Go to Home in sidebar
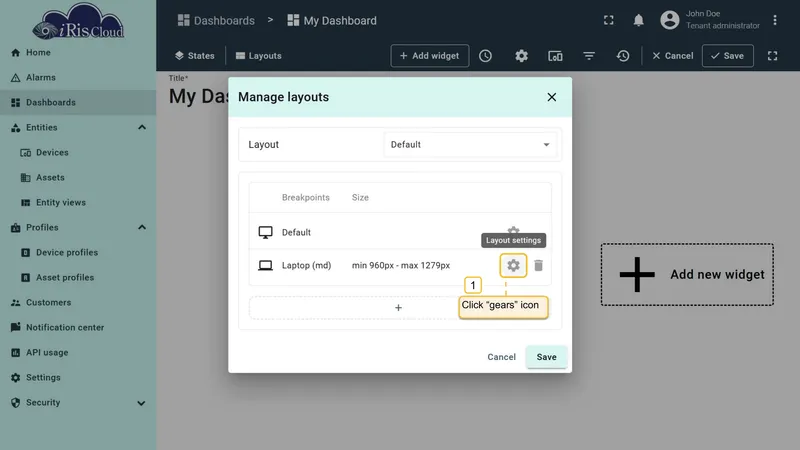The image size is (800, 450). point(78,53)
